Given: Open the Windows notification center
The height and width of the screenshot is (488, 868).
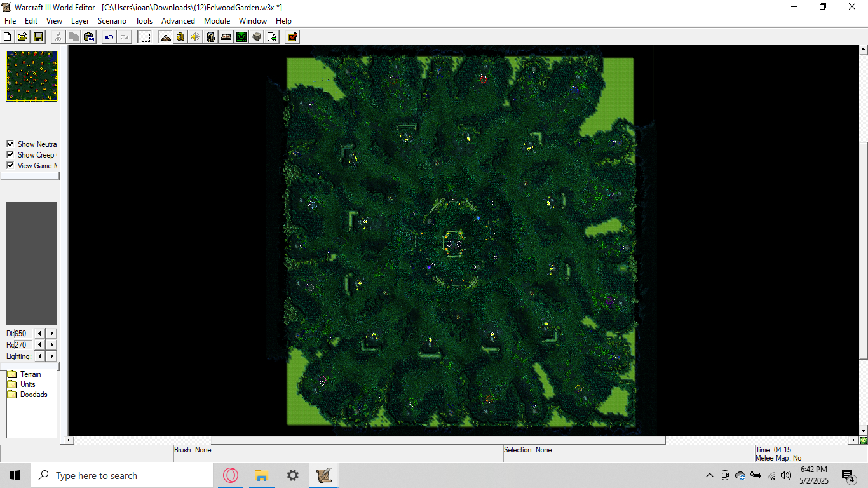Looking at the screenshot, I should click(848, 475).
